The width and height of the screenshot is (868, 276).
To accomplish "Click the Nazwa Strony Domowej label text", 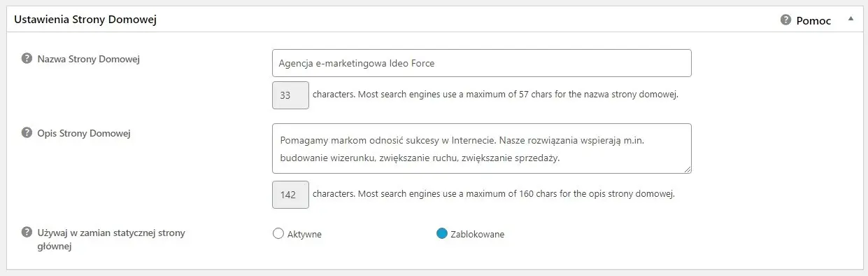I will (89, 60).
